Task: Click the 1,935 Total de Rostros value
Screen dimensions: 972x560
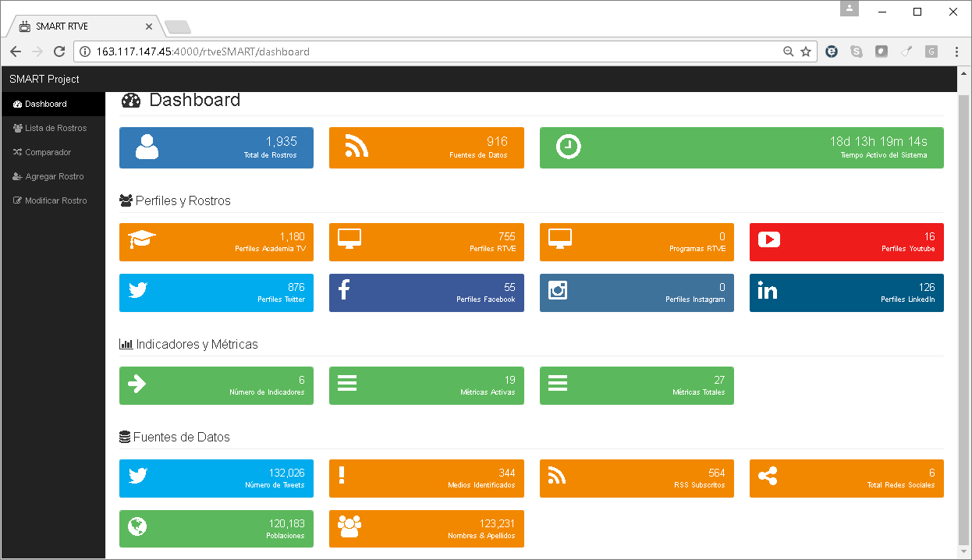Action: pyautogui.click(x=281, y=141)
